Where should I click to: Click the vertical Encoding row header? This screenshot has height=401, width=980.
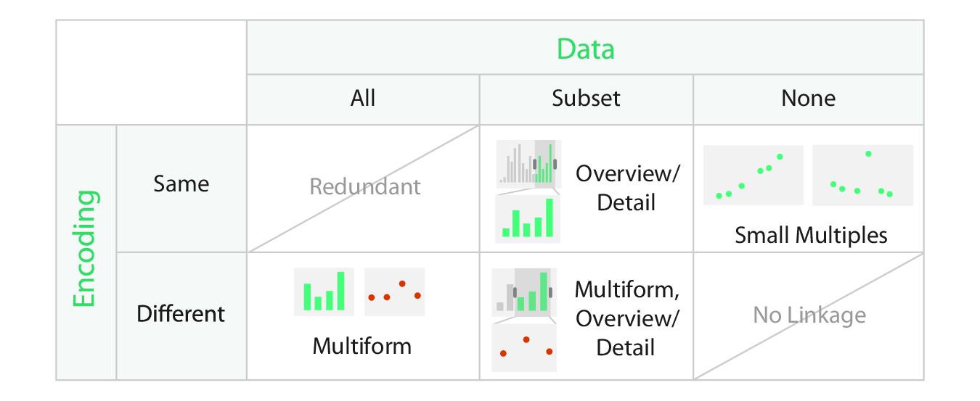[86, 249]
